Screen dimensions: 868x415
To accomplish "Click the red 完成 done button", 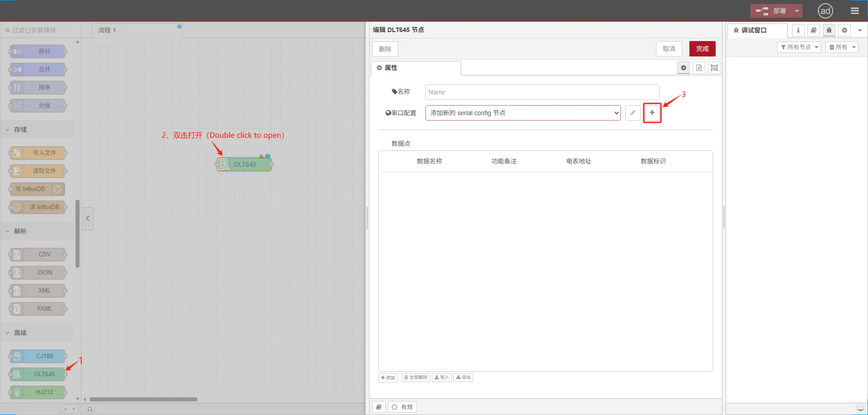I will coord(702,49).
